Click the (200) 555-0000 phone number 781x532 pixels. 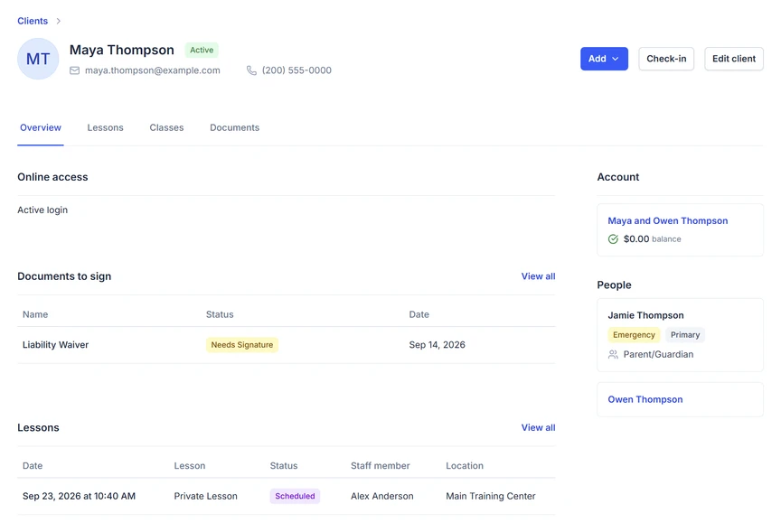[296, 70]
